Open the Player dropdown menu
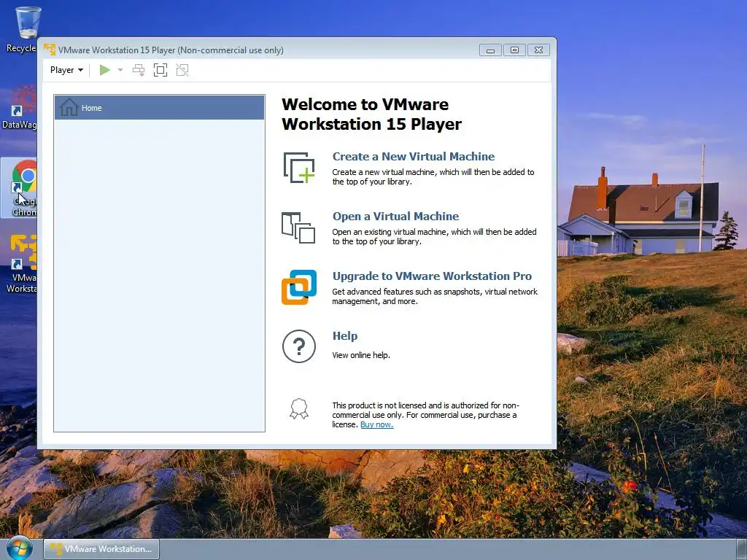Viewport: 747px width, 560px height. coord(66,70)
